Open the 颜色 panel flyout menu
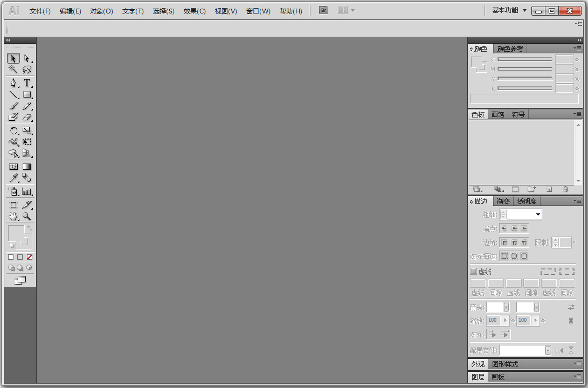 (577, 48)
